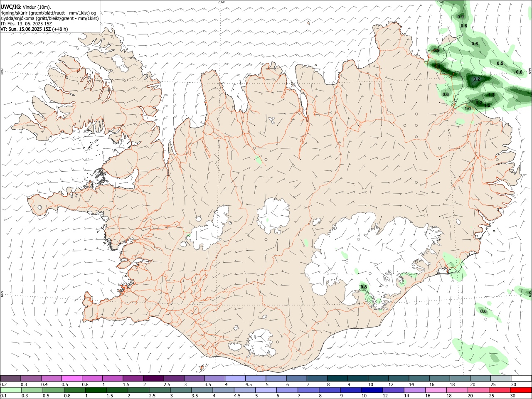Click the 1.5 label under the lower scale
Viewport: 532px width, 399px height.
point(110,396)
